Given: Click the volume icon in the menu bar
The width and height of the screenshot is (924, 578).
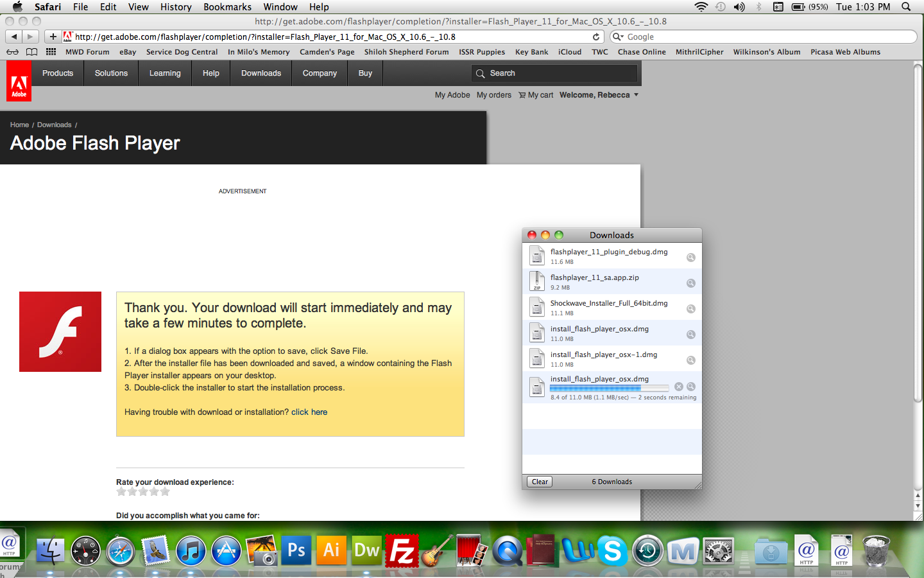Looking at the screenshot, I should pyautogui.click(x=739, y=7).
